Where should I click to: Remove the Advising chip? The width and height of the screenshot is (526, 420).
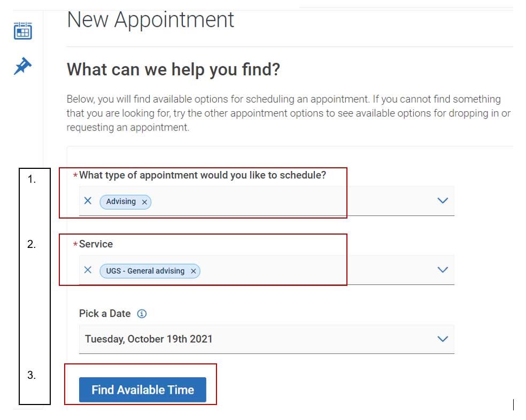pyautogui.click(x=144, y=202)
